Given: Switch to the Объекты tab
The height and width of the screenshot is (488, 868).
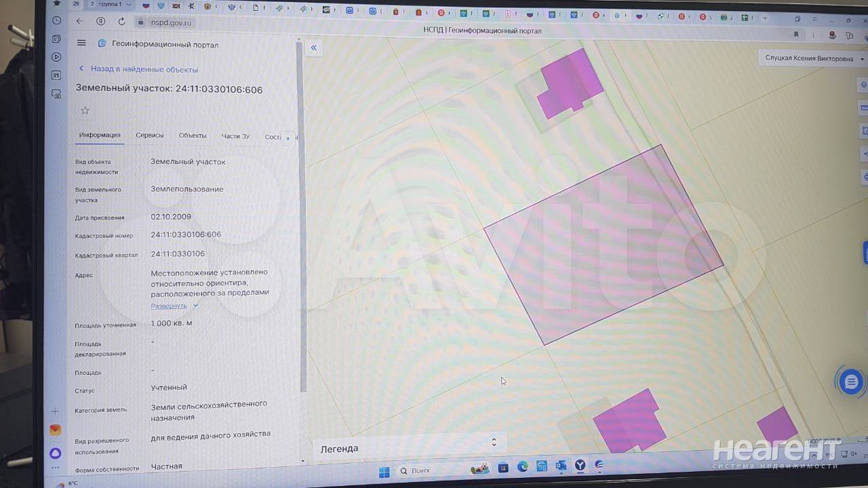Looking at the screenshot, I should point(193,136).
